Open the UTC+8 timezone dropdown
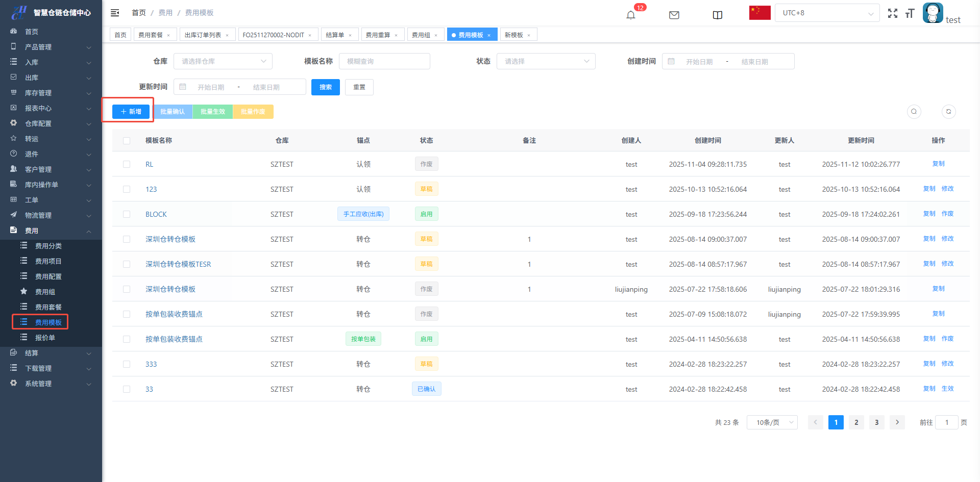 [827, 13]
